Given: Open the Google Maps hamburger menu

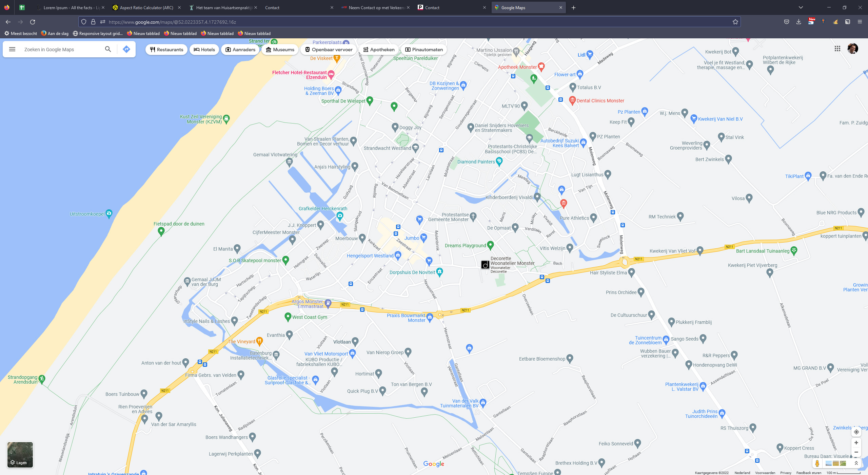Looking at the screenshot, I should coord(12,50).
